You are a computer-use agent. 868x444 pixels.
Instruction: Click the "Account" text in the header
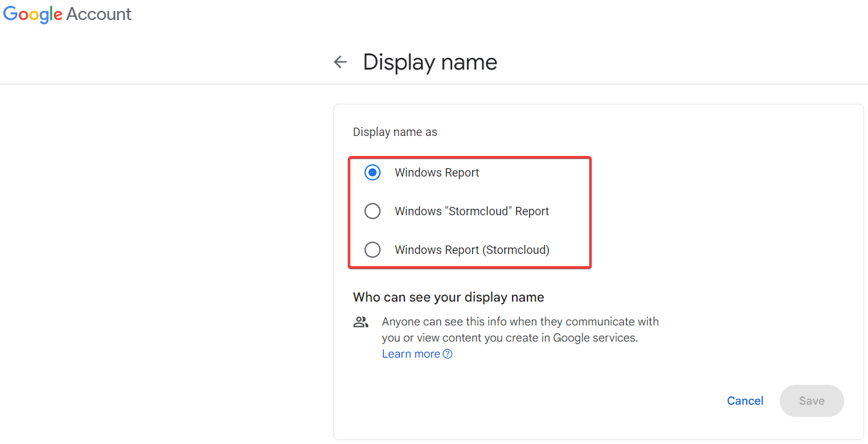pos(99,15)
